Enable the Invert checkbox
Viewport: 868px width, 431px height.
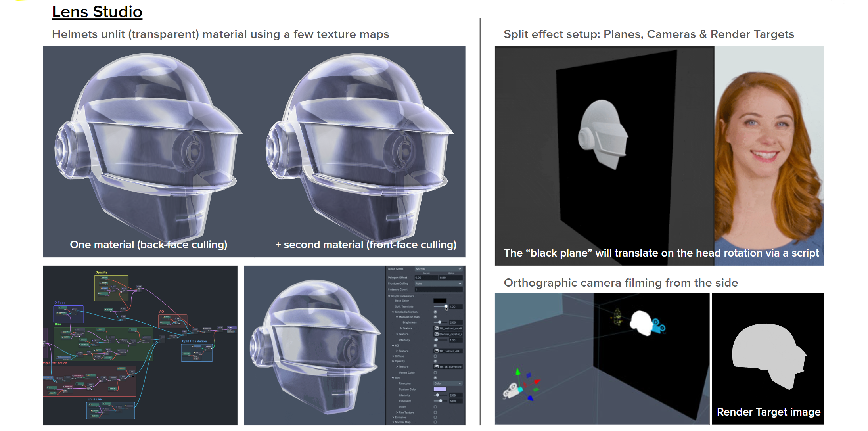tap(435, 407)
